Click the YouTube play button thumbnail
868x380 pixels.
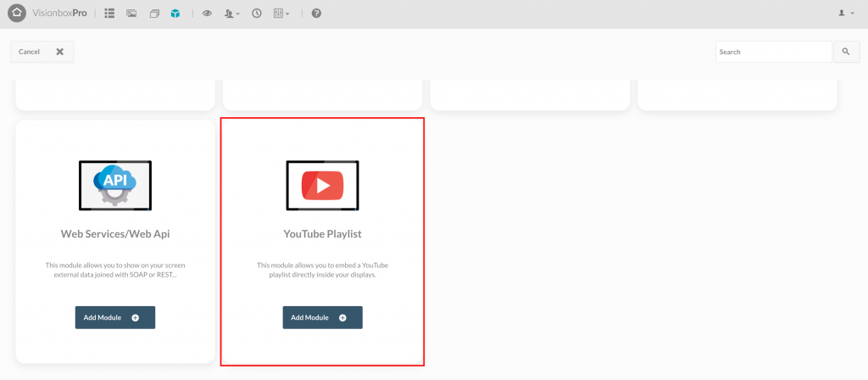[323, 186]
